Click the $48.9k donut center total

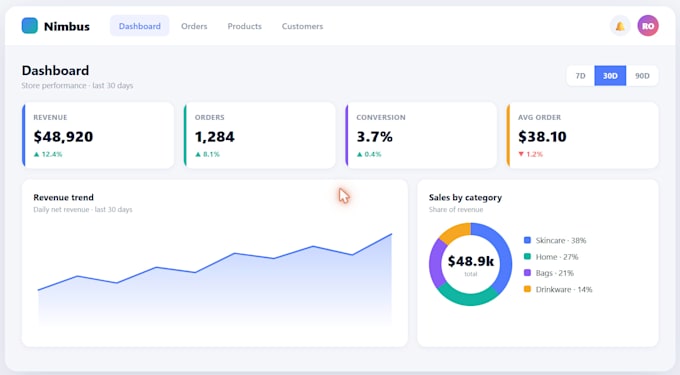click(471, 261)
